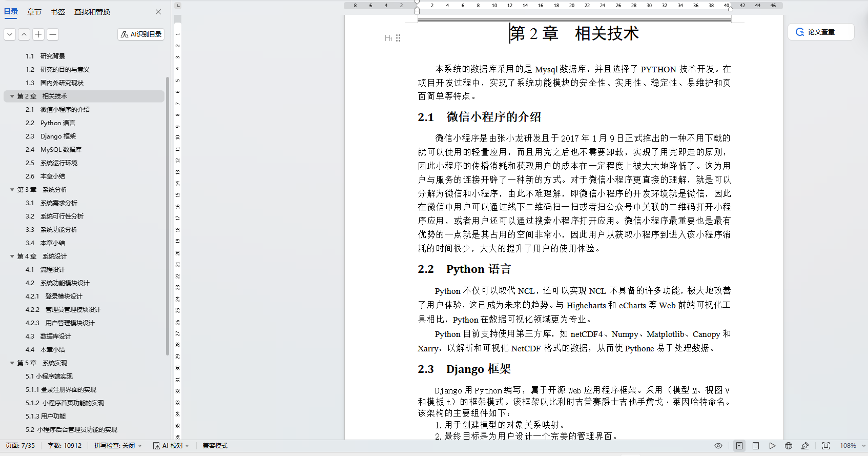Open web layout globe icon

point(789,446)
